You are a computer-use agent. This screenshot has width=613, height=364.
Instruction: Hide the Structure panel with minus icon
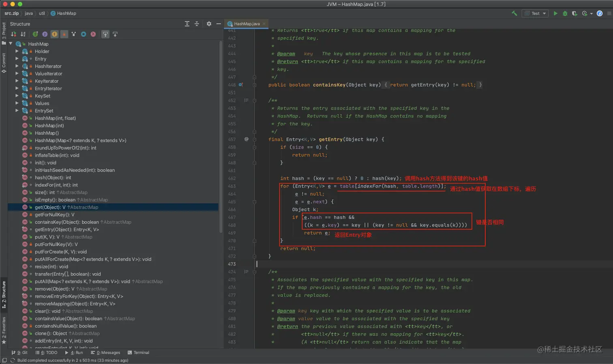(219, 24)
